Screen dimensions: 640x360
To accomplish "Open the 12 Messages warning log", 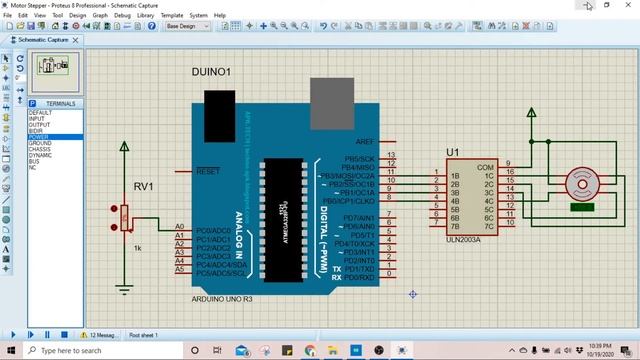I will click(98, 335).
